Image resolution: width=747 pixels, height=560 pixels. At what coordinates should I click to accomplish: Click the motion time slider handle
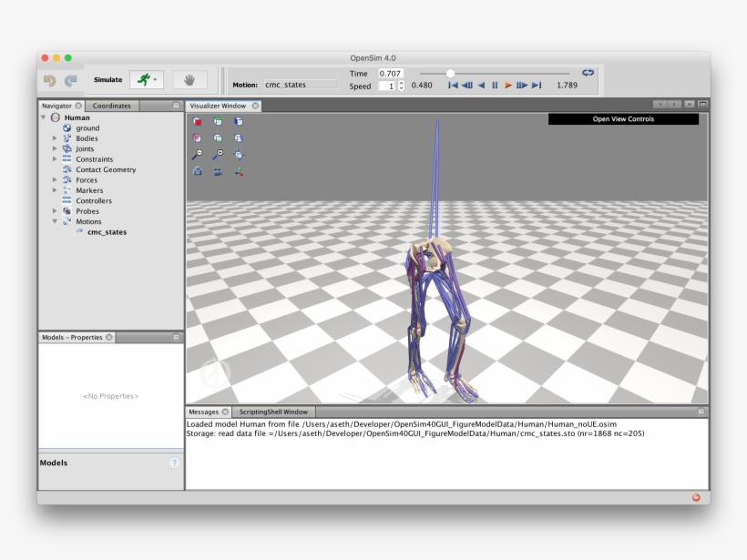click(x=450, y=73)
